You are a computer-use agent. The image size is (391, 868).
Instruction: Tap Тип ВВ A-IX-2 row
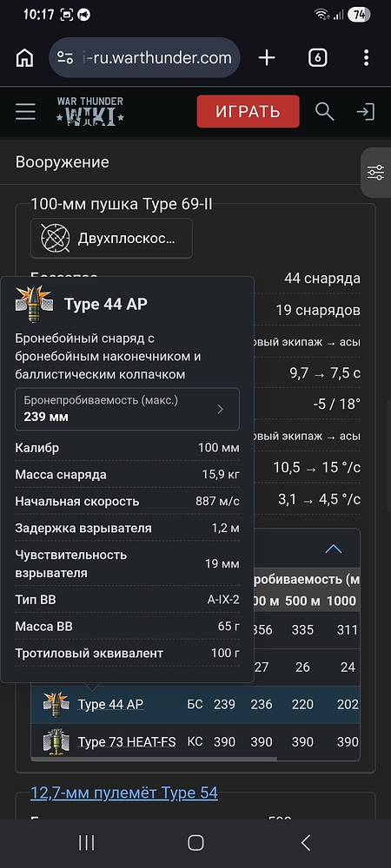(127, 600)
